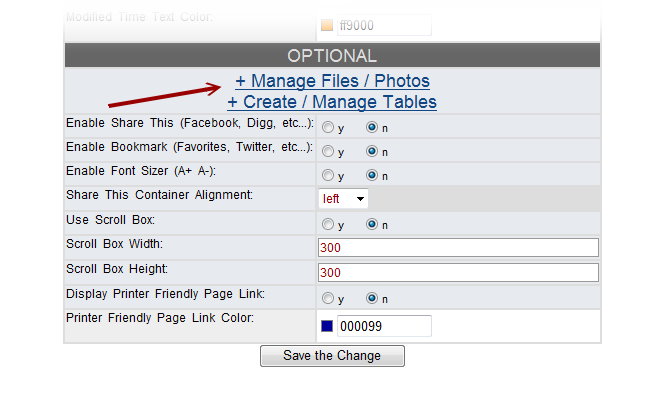Click the 'Printer Friendly Page Link Color:' label

click(x=160, y=318)
